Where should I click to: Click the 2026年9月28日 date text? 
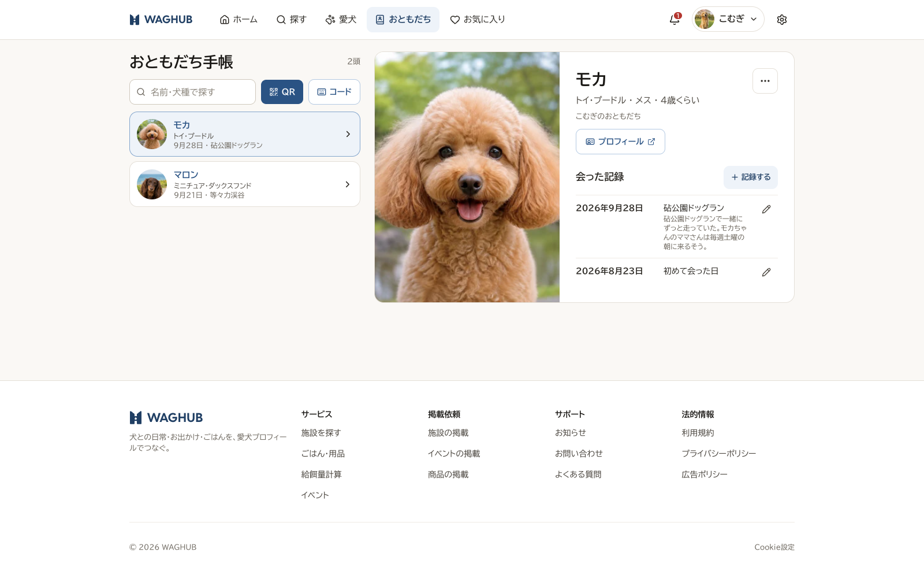click(x=609, y=208)
